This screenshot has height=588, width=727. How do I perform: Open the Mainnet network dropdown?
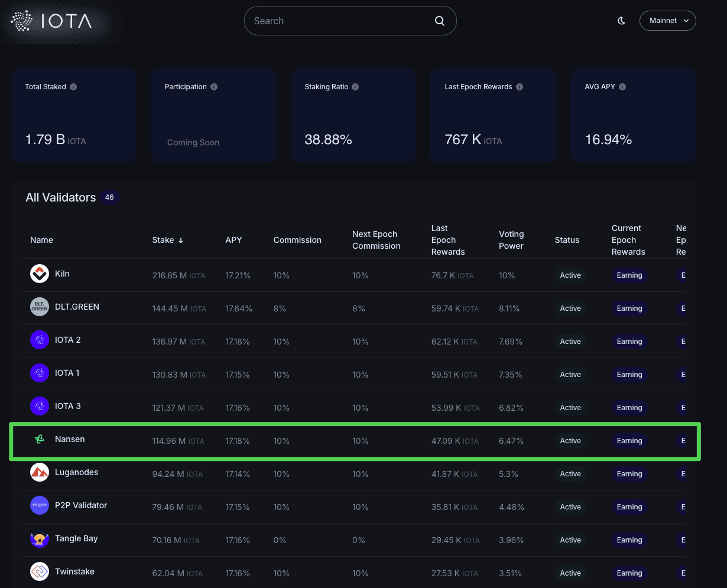(x=668, y=21)
